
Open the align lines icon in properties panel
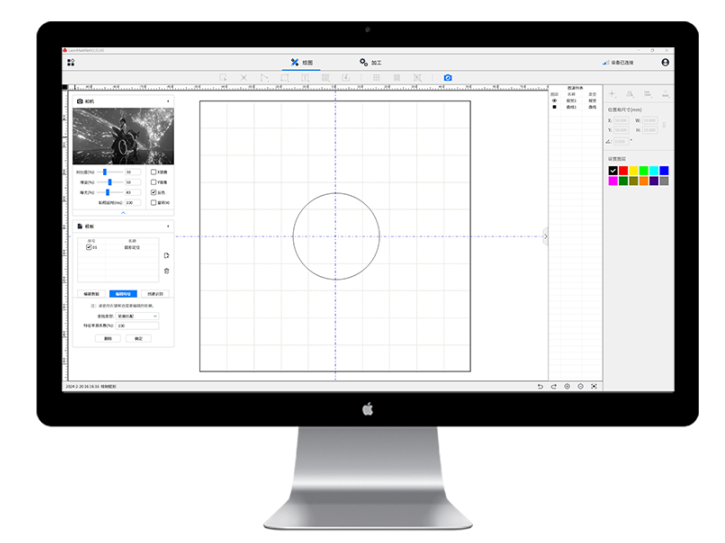[x=648, y=94]
